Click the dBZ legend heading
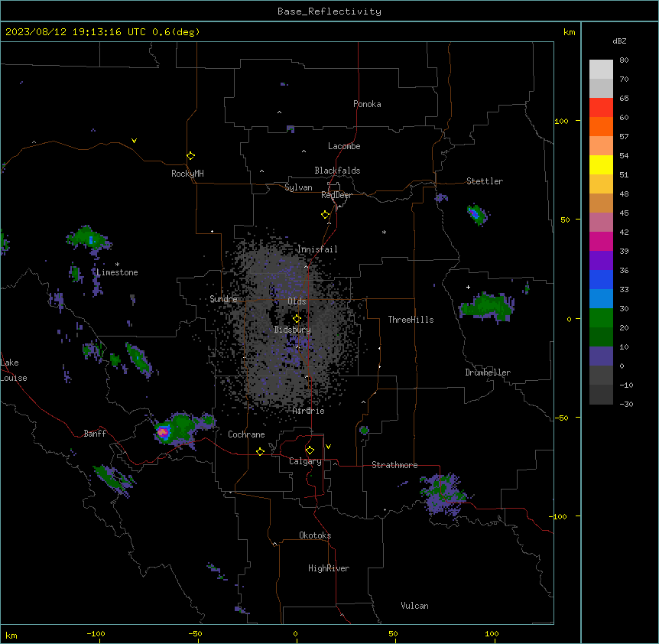The height and width of the screenshot is (644, 659). [x=619, y=41]
